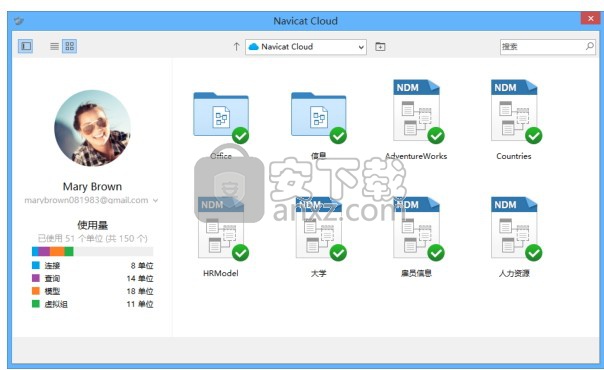604x370 pixels.
Task: Click the '8 单位' usage value
Action: tap(142, 266)
